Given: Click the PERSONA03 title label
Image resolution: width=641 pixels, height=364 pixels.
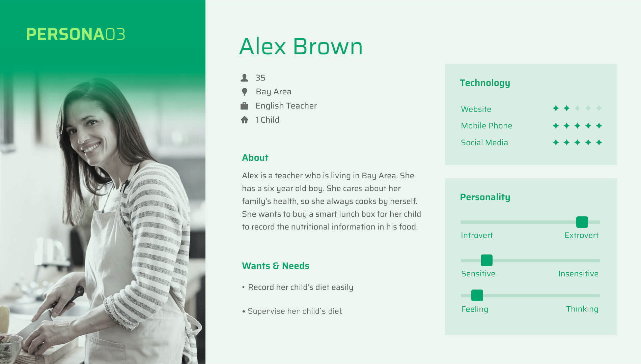Looking at the screenshot, I should point(76,34).
